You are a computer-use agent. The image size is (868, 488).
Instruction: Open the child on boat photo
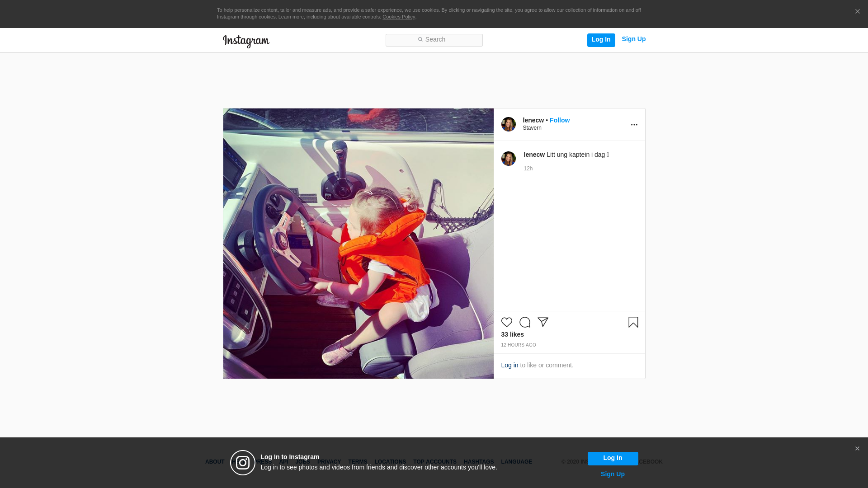coord(358,244)
